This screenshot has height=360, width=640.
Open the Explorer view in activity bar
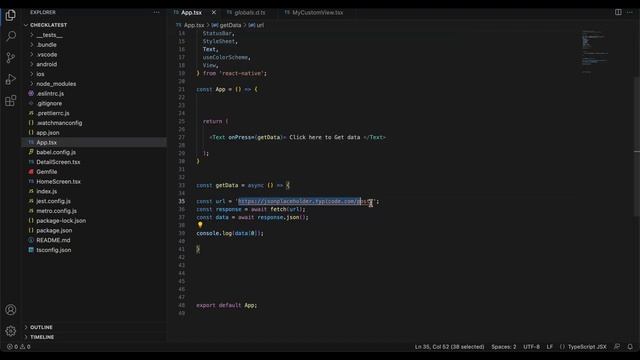pyautogui.click(x=11, y=15)
